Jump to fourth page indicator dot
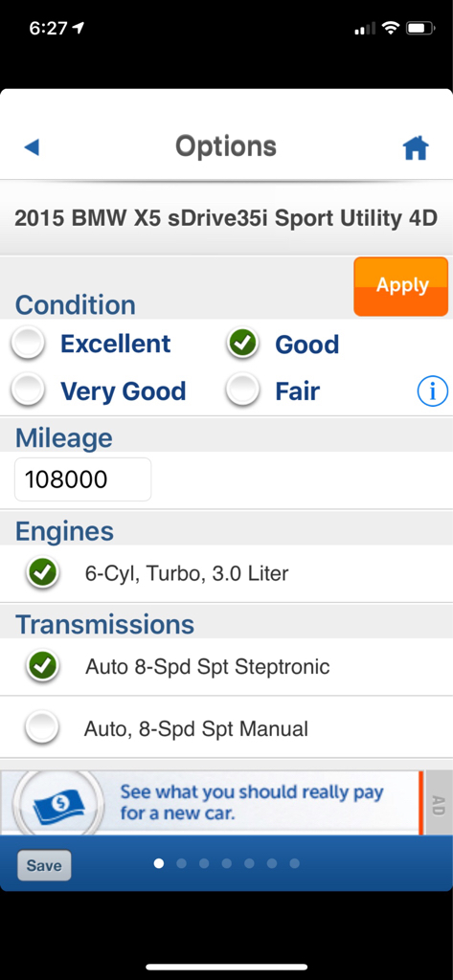The image size is (453, 980). 226,864
